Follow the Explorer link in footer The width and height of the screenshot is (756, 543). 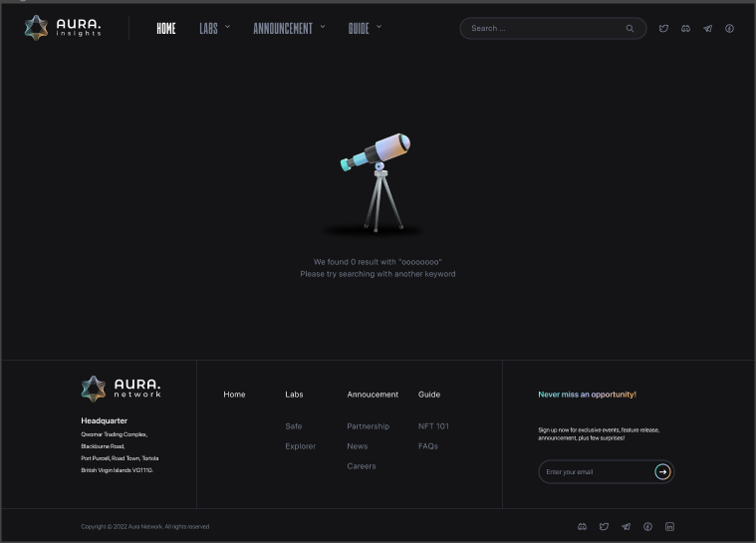tap(301, 446)
